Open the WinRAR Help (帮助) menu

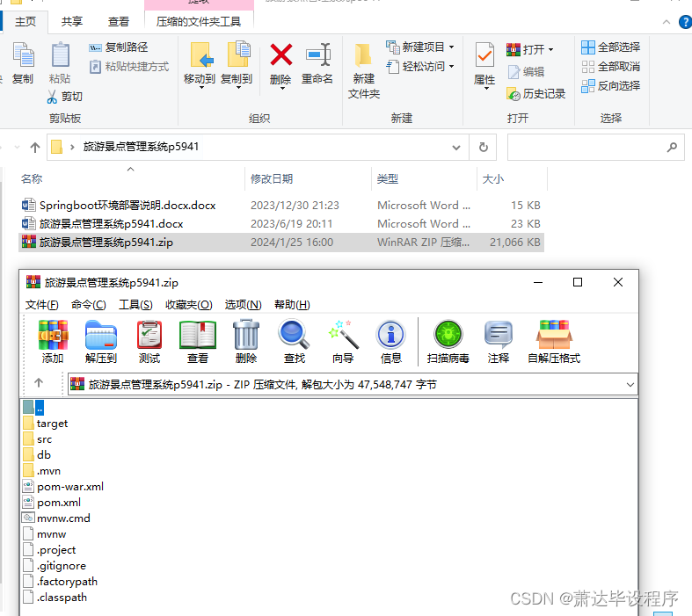pos(292,305)
